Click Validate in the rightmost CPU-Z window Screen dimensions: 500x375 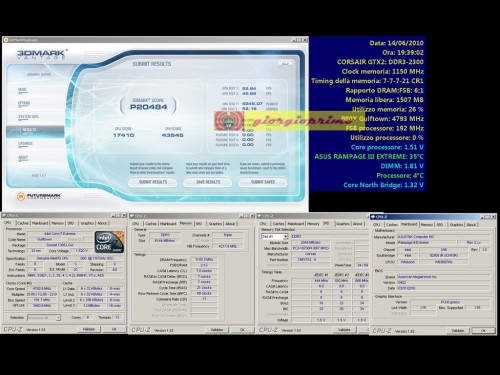(458, 330)
